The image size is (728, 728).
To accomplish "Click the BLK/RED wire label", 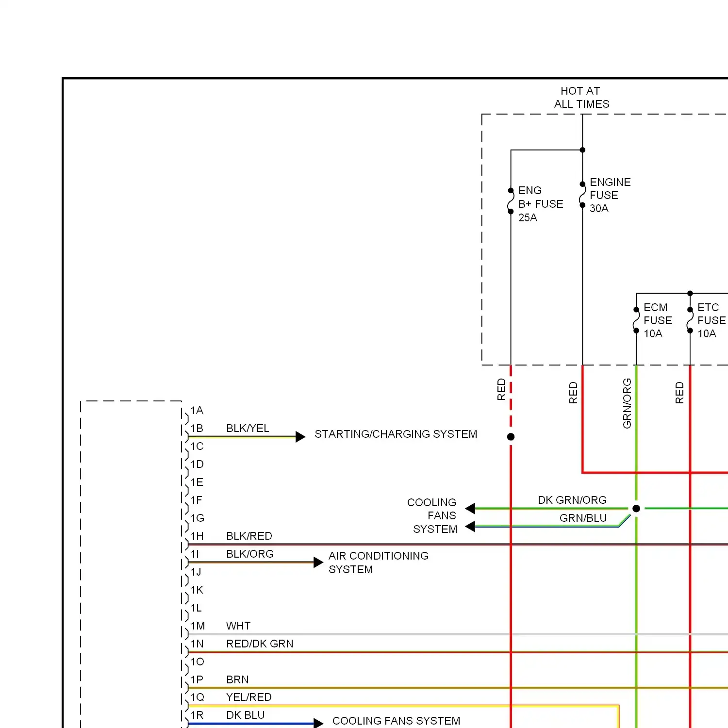I will point(249,536).
